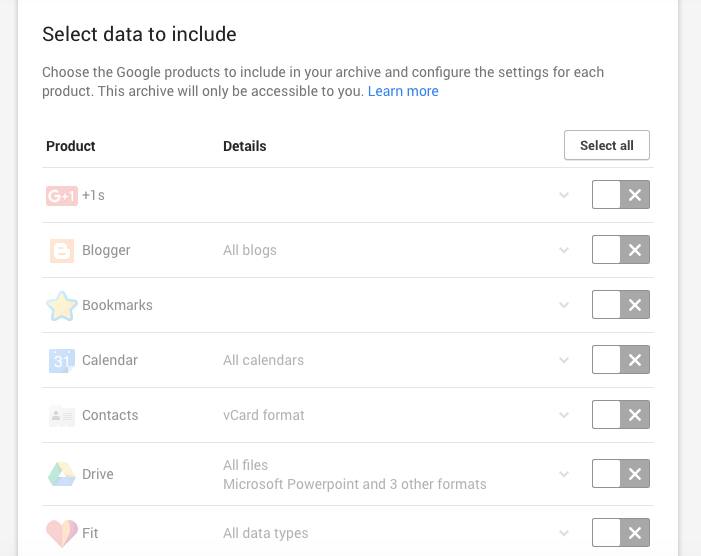Click the Google Fit heart icon
The height and width of the screenshot is (556, 701).
pos(62,533)
